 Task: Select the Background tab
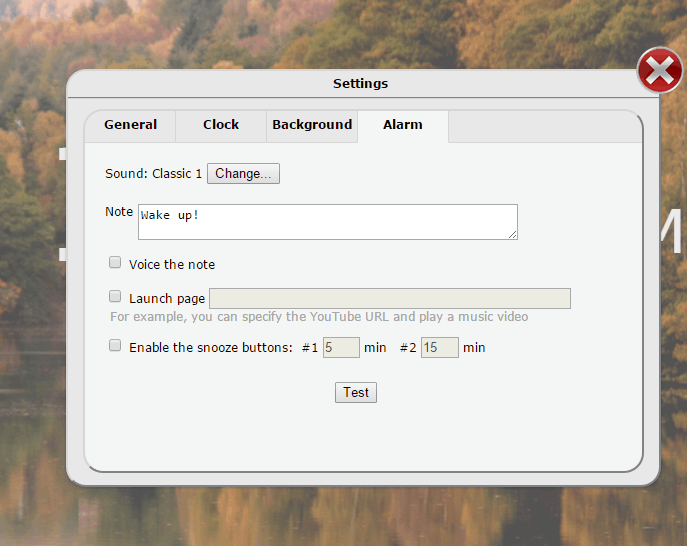pyautogui.click(x=312, y=125)
